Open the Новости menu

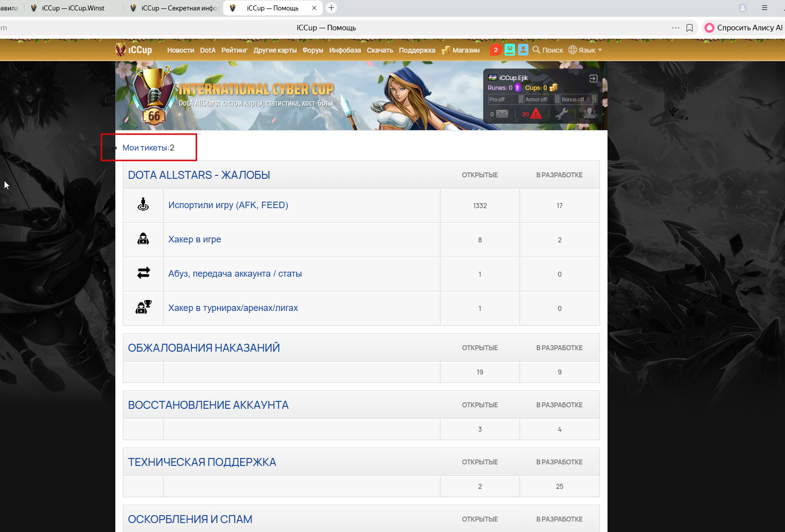click(180, 50)
